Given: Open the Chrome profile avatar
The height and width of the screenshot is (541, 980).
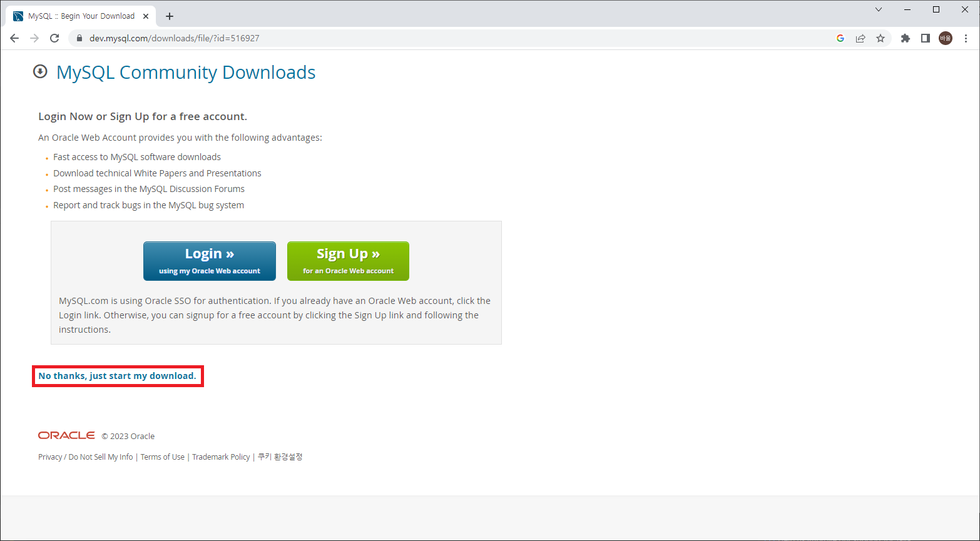Looking at the screenshot, I should (946, 38).
